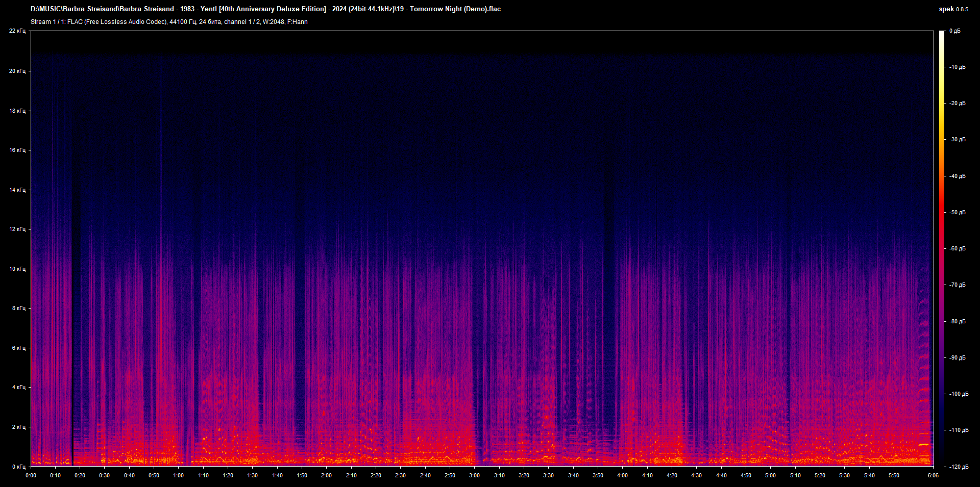Click the 16 кГц axis marker

[x=17, y=150]
